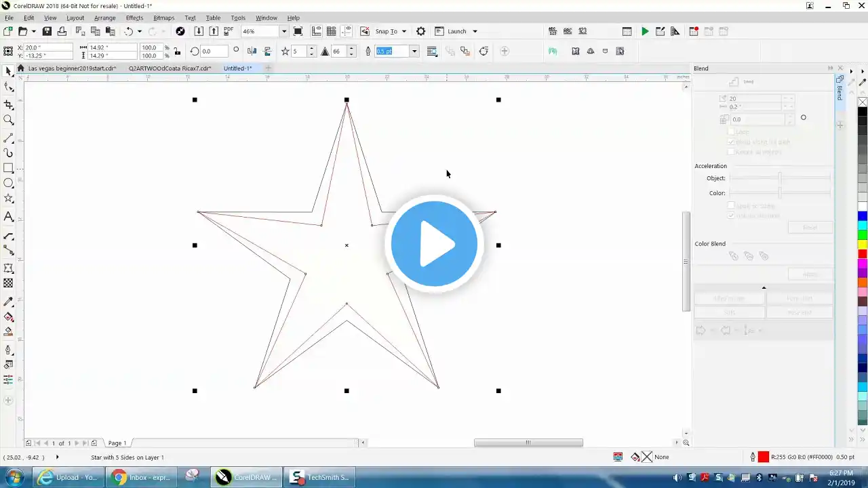
Task: Open the Bitmaps menu
Action: click(x=164, y=18)
